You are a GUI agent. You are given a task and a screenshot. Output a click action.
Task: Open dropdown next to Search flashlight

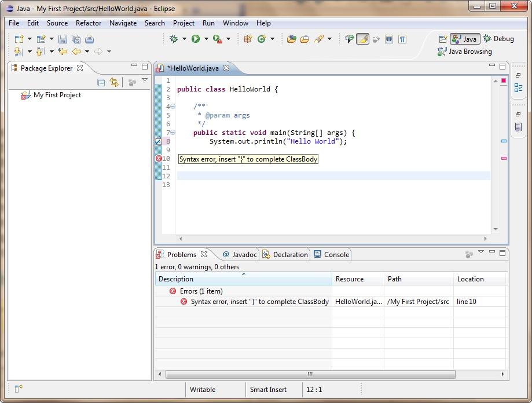coord(329,39)
